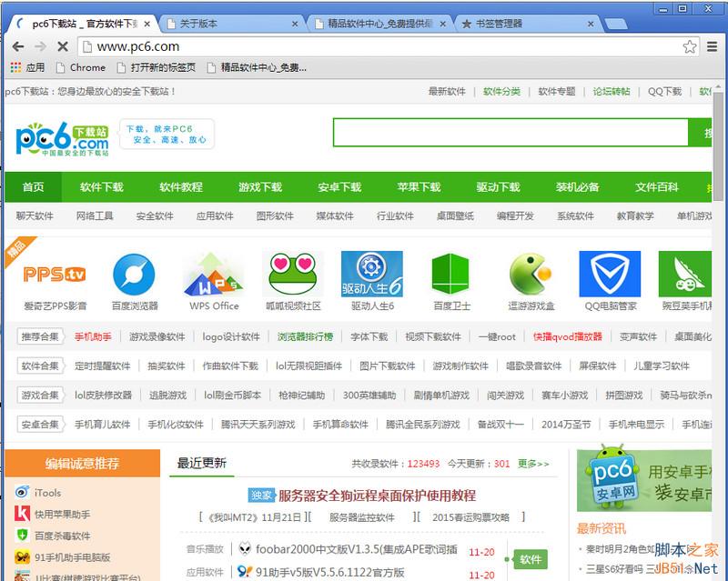The image size is (728, 581).
Task: Click the page reload icon
Action: 62,45
